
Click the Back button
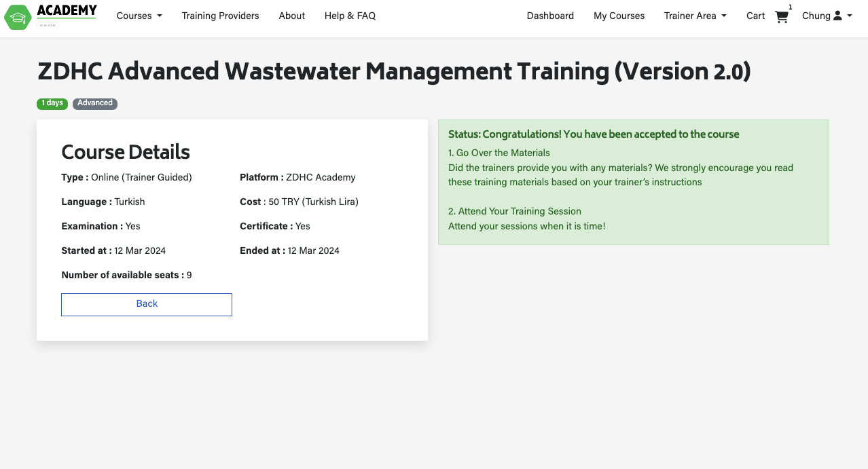(x=147, y=305)
